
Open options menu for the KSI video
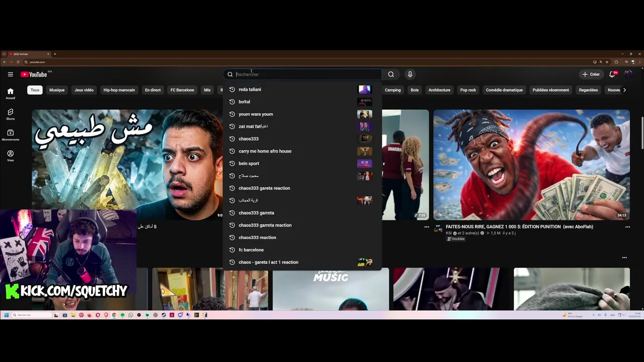tap(627, 227)
